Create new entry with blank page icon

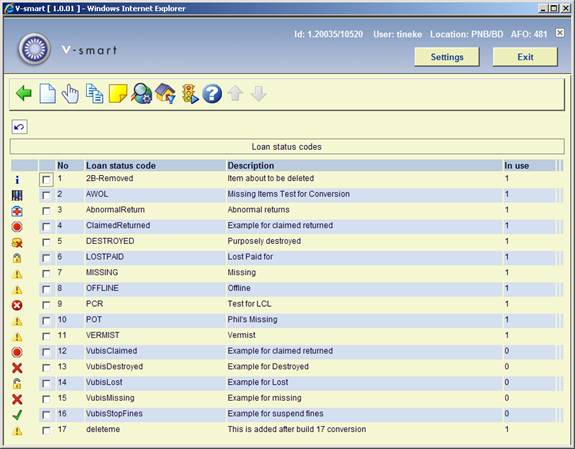(48, 94)
